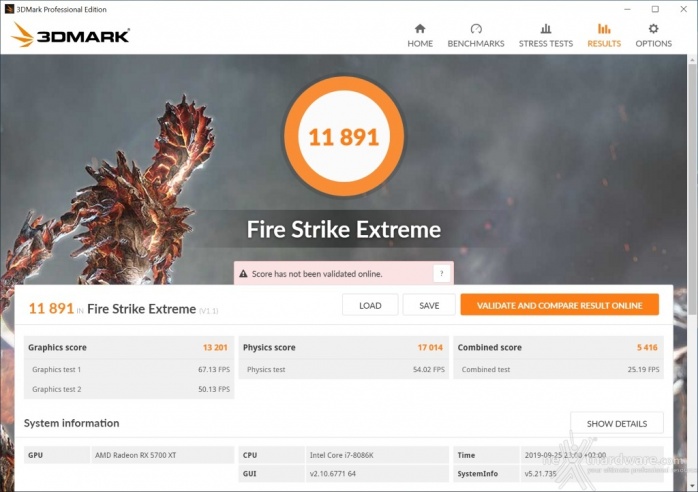
Task: Select the RESULTS tab
Action: pyautogui.click(x=604, y=36)
